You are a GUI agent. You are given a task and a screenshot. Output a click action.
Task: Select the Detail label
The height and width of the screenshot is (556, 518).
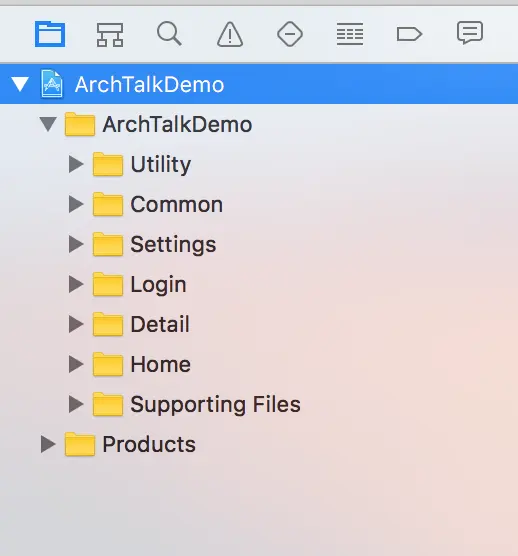(x=160, y=324)
